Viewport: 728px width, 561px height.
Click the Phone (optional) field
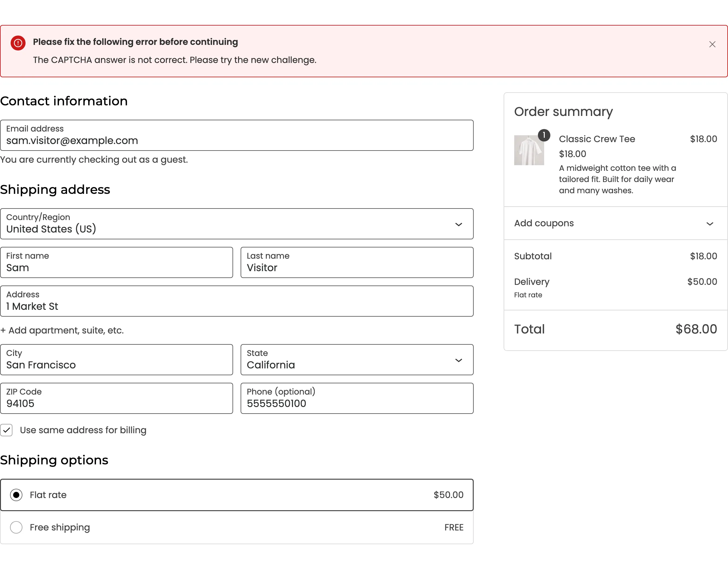tap(357, 398)
